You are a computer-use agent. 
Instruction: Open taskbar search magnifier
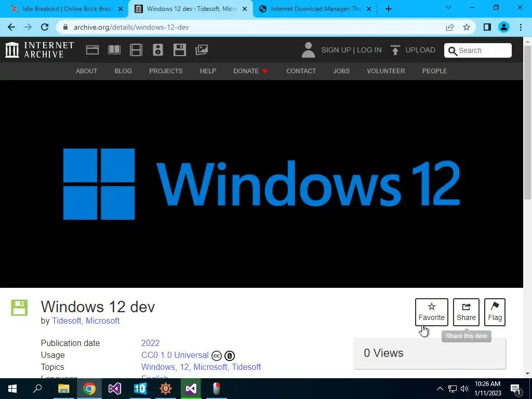pyautogui.click(x=37, y=389)
